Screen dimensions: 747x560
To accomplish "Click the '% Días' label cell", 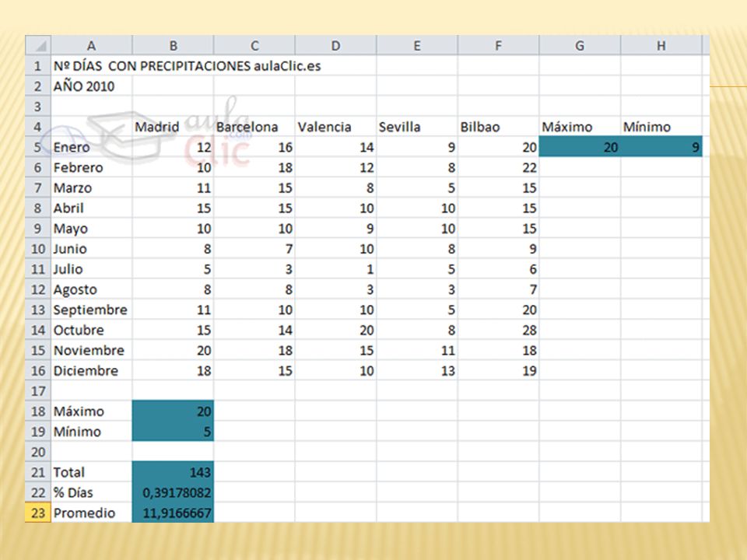I will tap(92, 492).
